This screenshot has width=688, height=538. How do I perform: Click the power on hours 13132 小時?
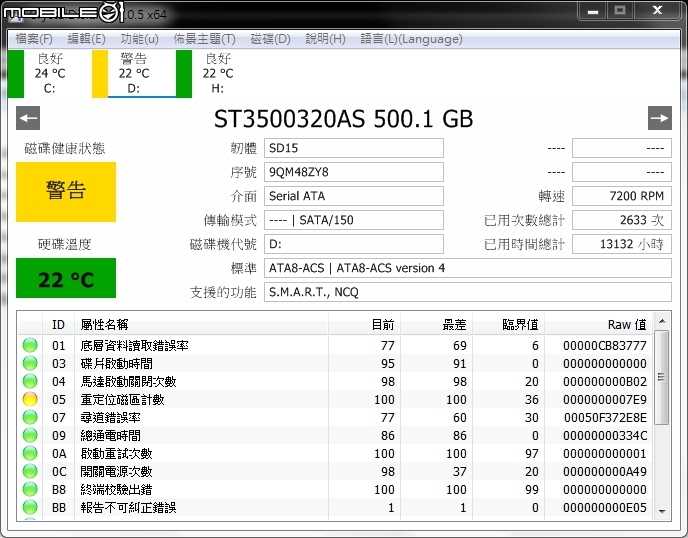[622, 244]
